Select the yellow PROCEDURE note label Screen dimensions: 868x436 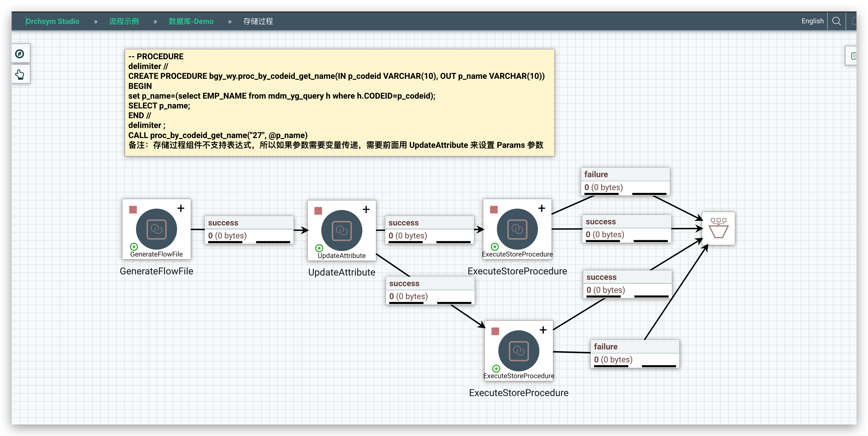339,102
